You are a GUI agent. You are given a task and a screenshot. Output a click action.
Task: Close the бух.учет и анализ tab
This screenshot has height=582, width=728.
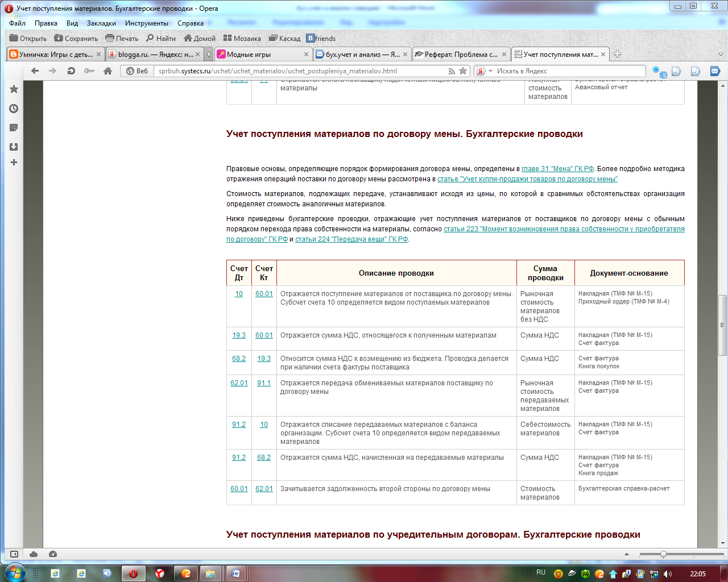pos(405,55)
